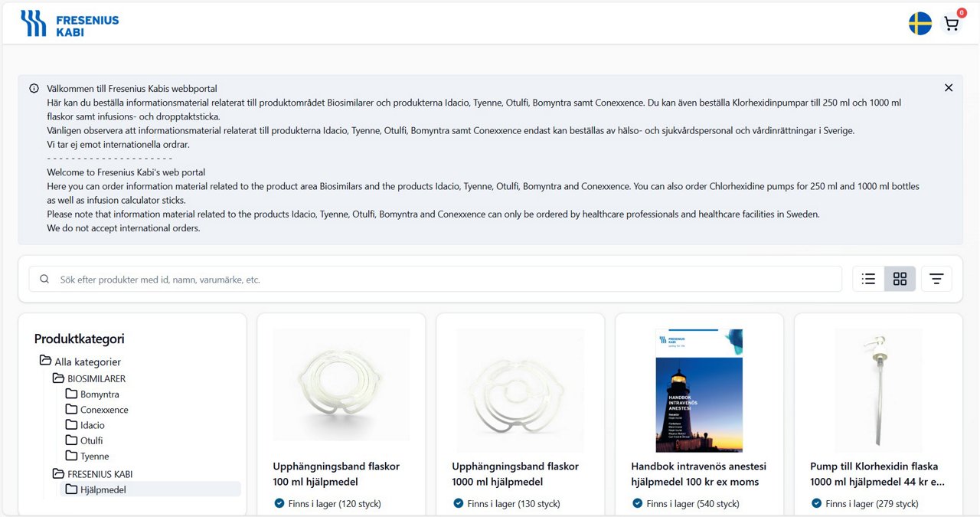This screenshot has height=517, width=980.
Task: Switch to list view
Action: click(x=868, y=279)
